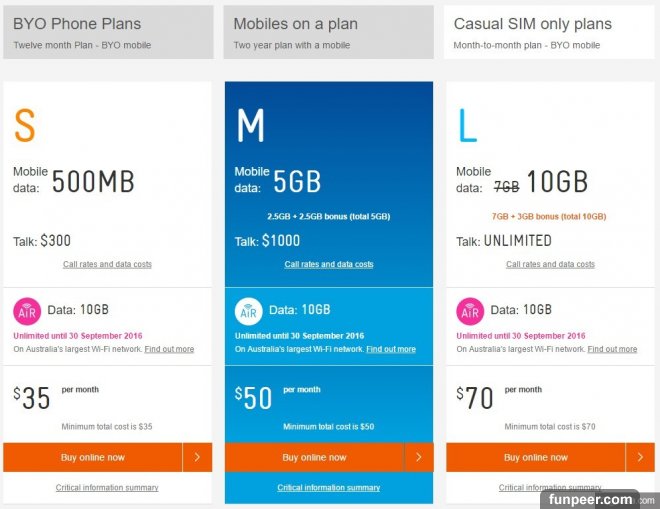This screenshot has width=660, height=509.
Task: Click the orange S plan letter
Action: pyautogui.click(x=25, y=127)
